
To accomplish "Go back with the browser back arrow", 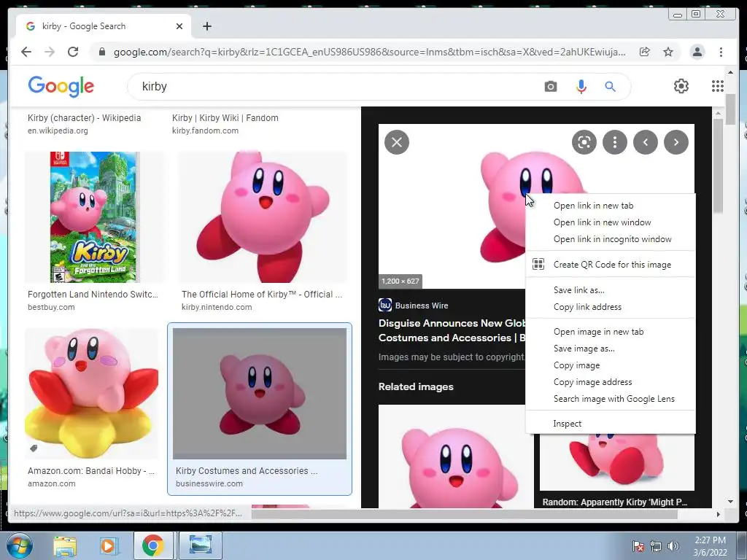I will 26,52.
